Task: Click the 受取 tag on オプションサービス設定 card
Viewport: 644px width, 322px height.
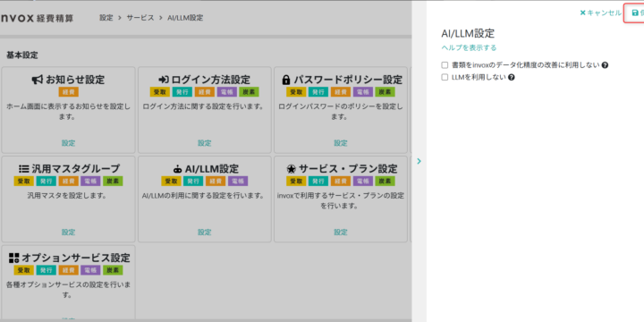Action: 24,270
